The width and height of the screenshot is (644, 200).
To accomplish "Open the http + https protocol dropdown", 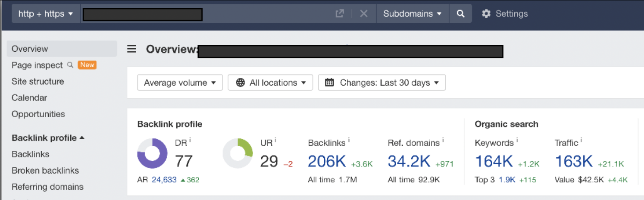I will tap(46, 14).
